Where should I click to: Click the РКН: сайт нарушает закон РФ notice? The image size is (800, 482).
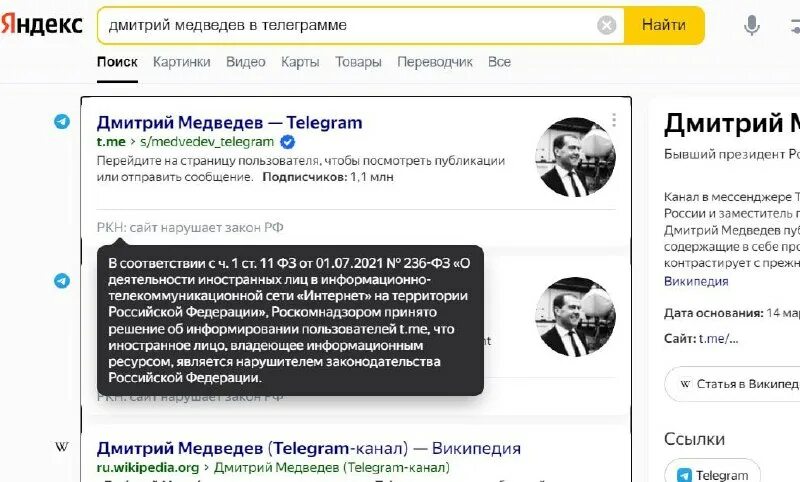[190, 227]
